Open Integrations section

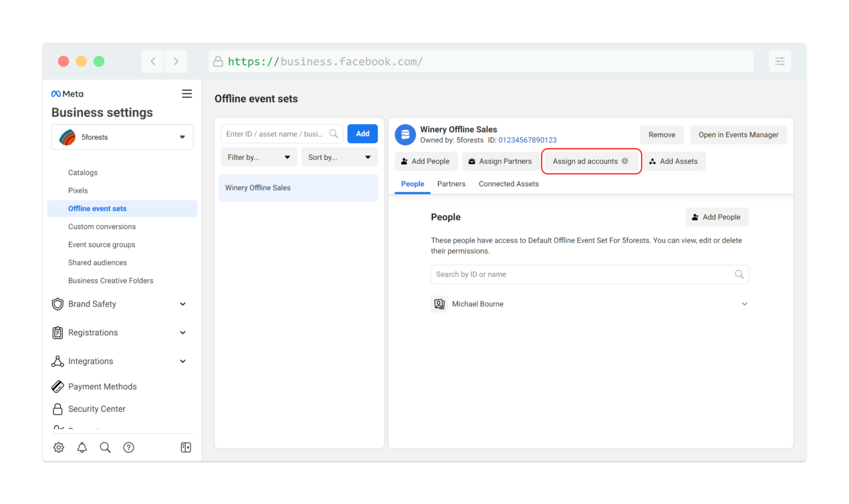(91, 361)
